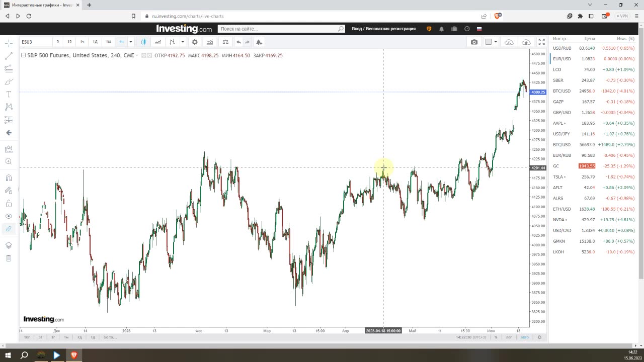Toggle the drawing sync link icon

click(9, 229)
